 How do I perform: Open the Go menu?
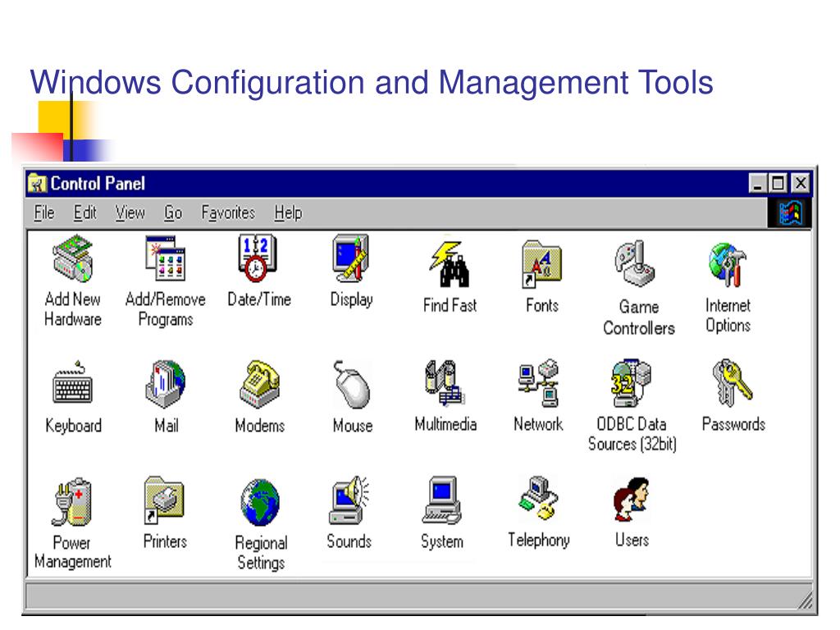[173, 212]
